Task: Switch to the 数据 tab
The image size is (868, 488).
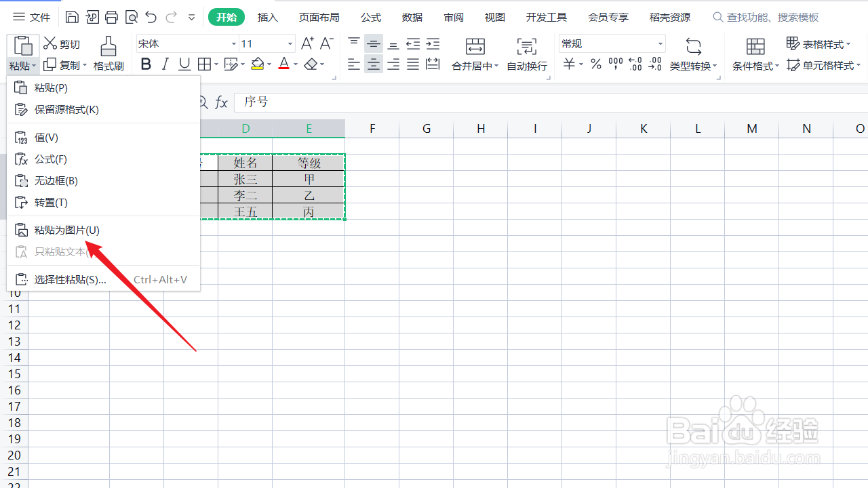Action: [412, 17]
